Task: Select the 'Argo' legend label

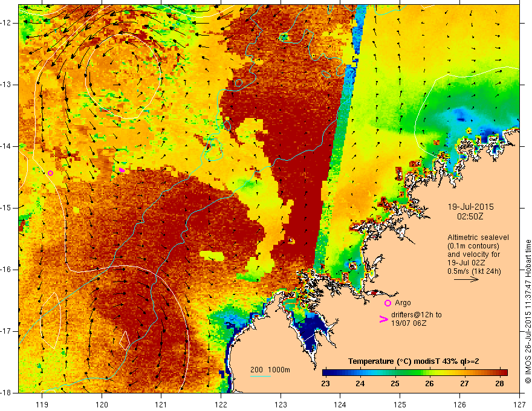Action: [x=403, y=302]
